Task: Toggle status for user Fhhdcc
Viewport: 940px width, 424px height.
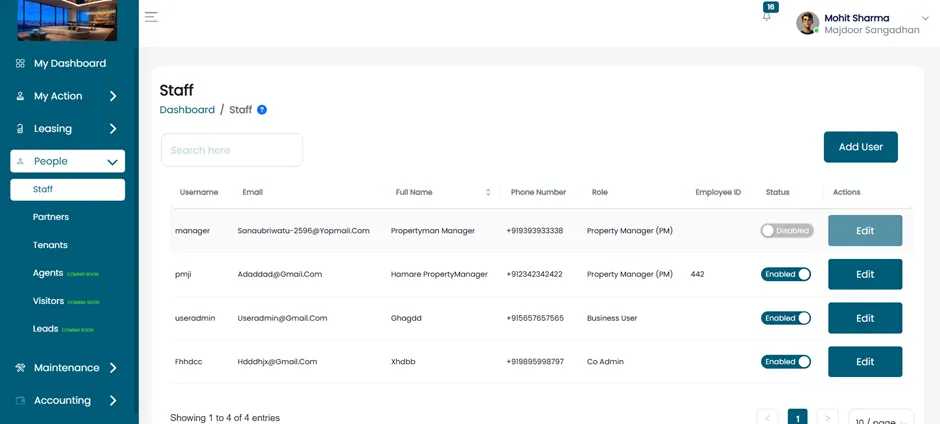Action: click(786, 362)
